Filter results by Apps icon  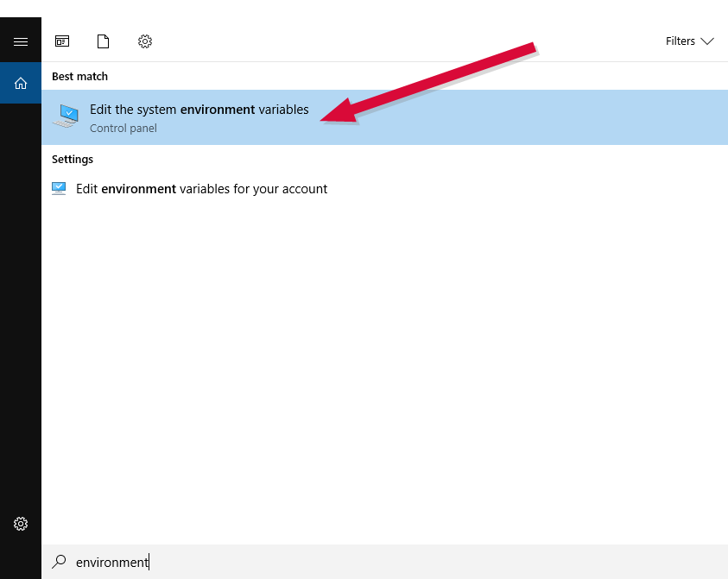62,41
